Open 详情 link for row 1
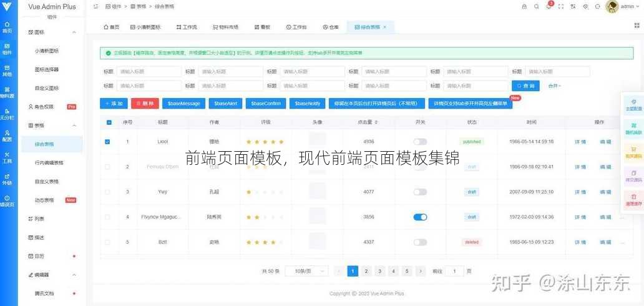Image resolution: width=644 pixels, height=306 pixels. (x=580, y=142)
